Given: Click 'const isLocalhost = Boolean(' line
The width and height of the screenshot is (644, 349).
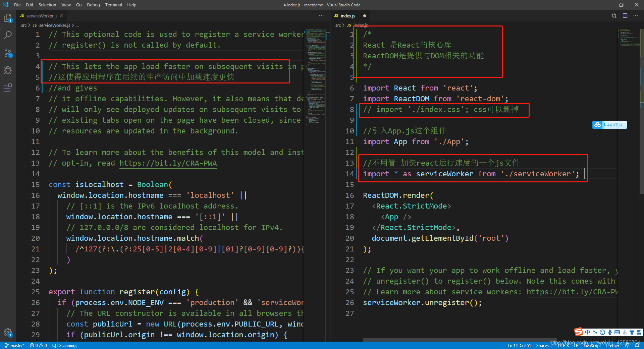Looking at the screenshot, I should 110,185.
